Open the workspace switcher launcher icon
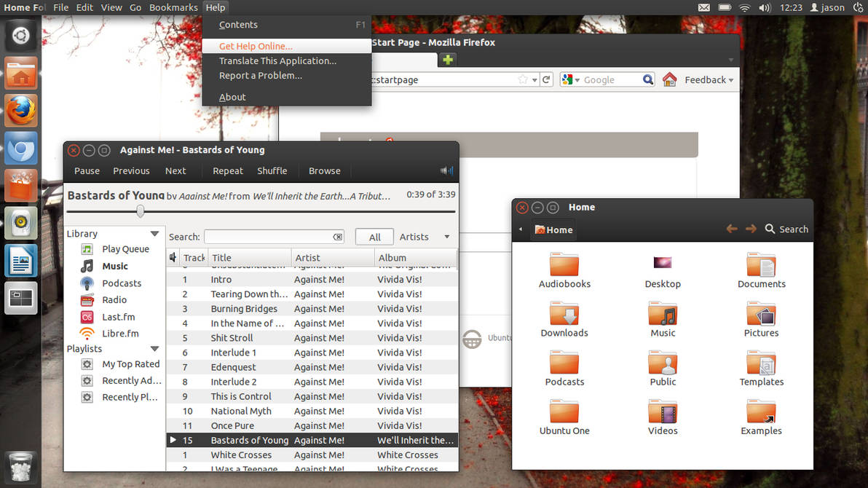This screenshot has width=868, height=488. click(20, 298)
